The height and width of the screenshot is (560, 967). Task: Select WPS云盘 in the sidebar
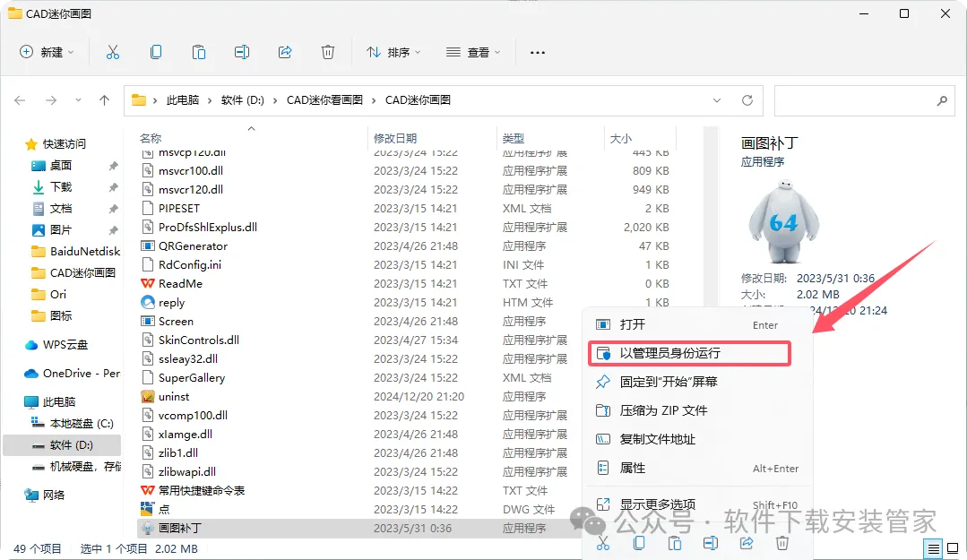65,345
